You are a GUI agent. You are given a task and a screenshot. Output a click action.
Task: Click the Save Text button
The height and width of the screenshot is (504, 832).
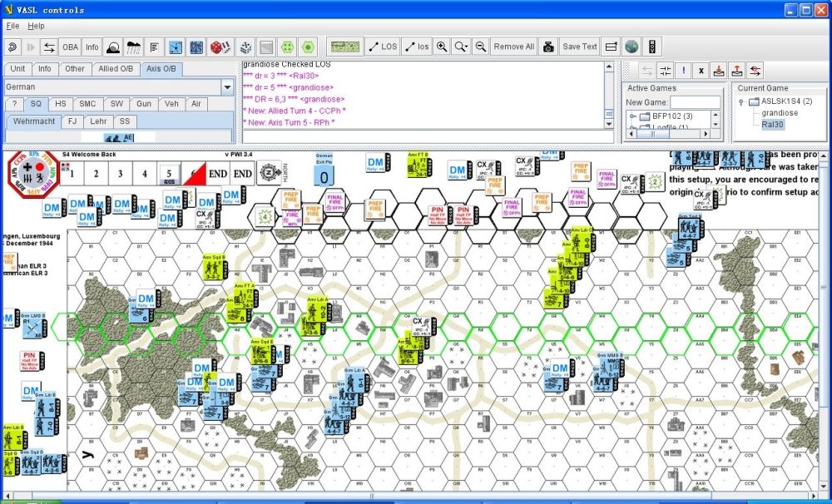tap(580, 47)
